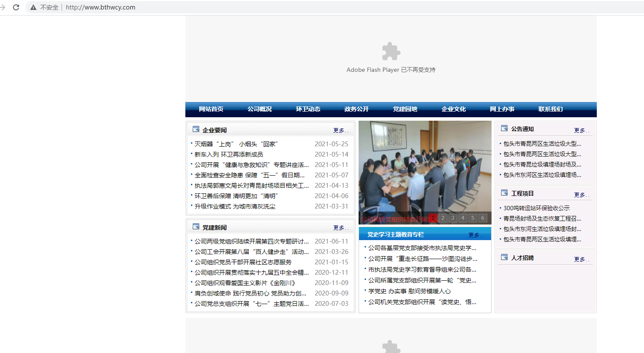644x353 pixels.
Task: Switch slideshow to image 2
Action: tap(443, 218)
